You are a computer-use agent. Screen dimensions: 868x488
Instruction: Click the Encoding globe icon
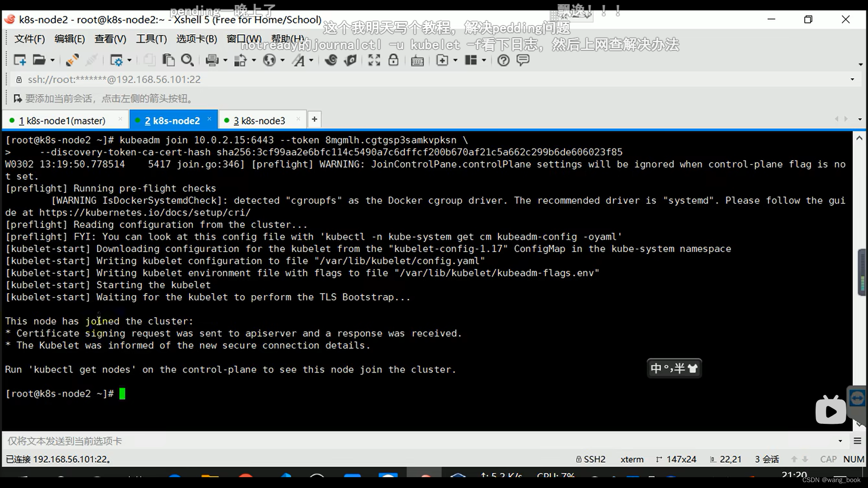pyautogui.click(x=269, y=60)
